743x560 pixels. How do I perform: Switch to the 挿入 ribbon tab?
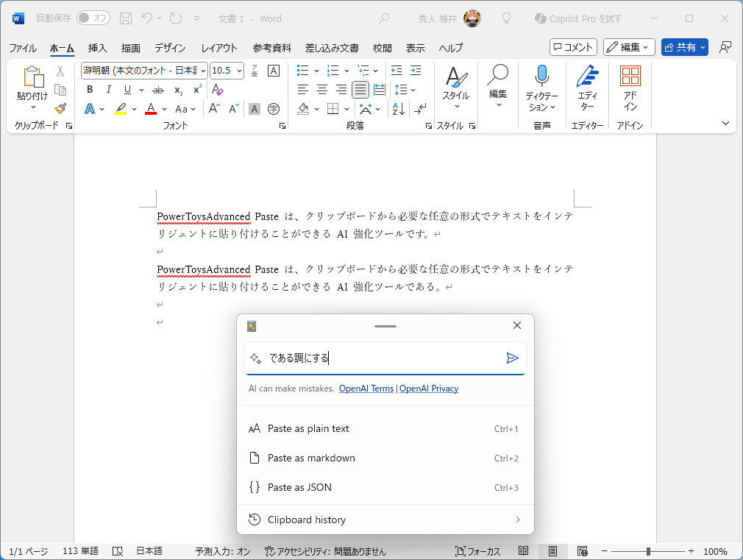[96, 49]
